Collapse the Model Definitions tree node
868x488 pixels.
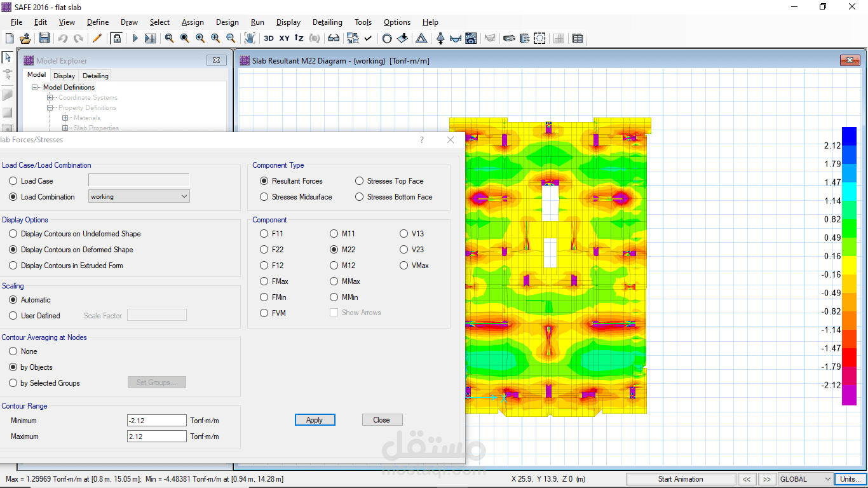coord(36,88)
